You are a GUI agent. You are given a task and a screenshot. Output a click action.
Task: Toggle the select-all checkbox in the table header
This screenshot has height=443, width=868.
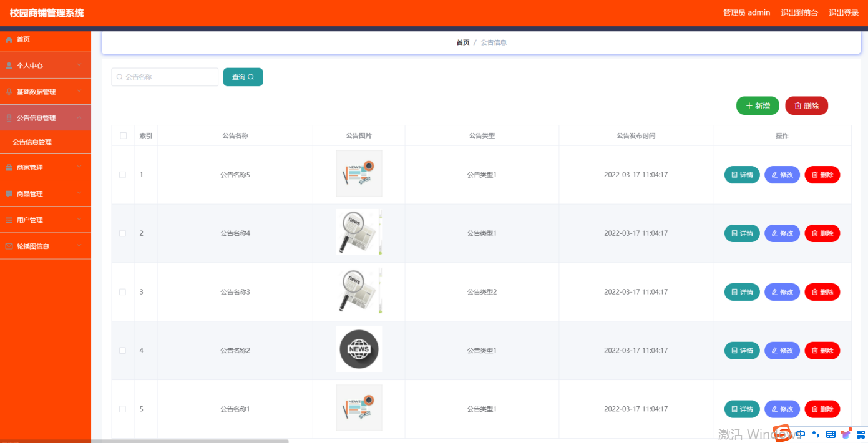pyautogui.click(x=123, y=135)
